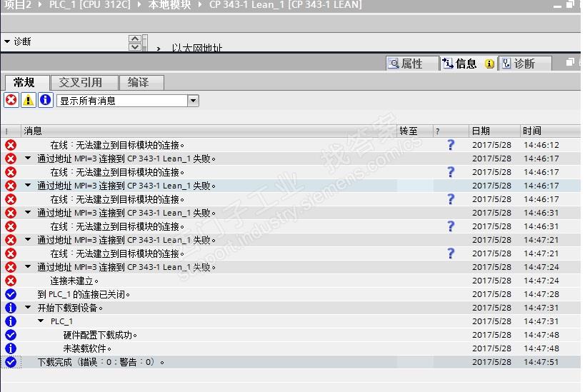Click help question mark in 14:46:12 row
The height and width of the screenshot is (392, 585).
pyautogui.click(x=451, y=145)
